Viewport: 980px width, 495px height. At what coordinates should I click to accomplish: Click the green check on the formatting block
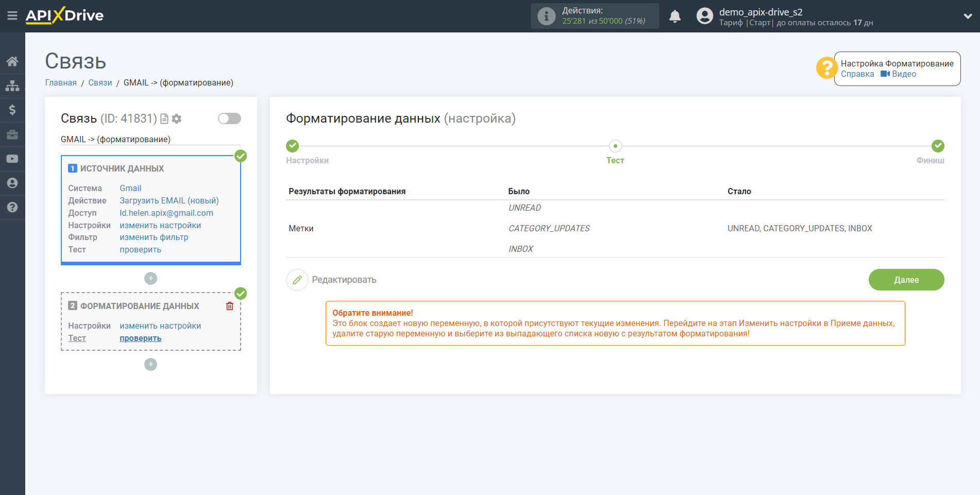(x=241, y=294)
